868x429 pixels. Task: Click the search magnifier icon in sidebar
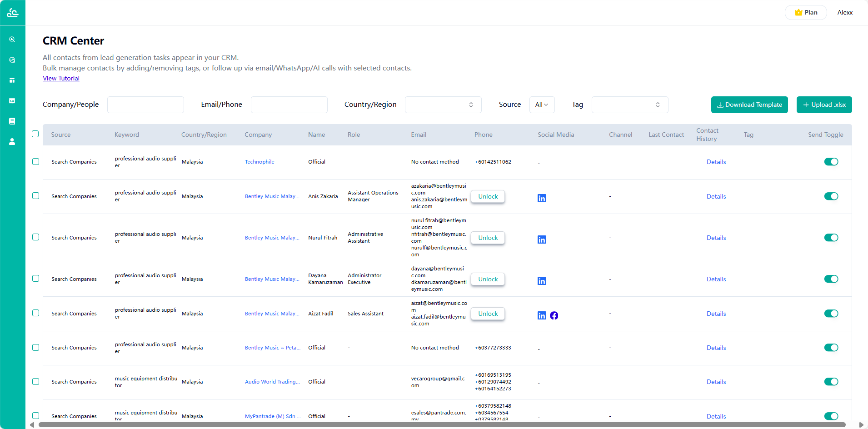point(12,40)
